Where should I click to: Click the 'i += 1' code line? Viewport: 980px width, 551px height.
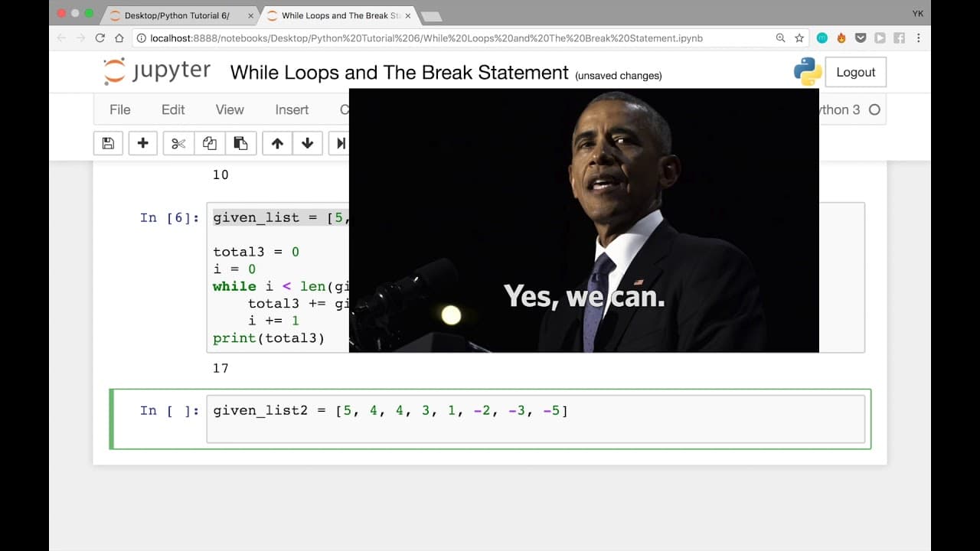click(273, 321)
